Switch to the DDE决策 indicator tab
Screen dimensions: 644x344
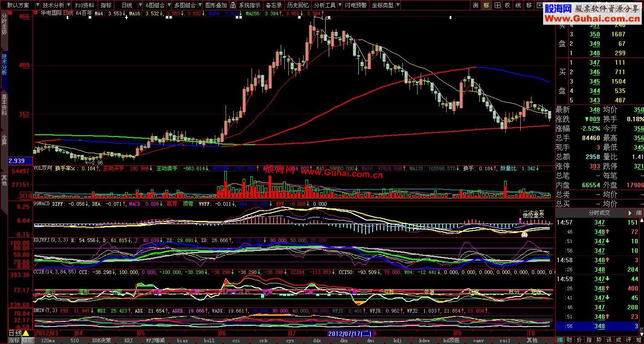click(101, 340)
